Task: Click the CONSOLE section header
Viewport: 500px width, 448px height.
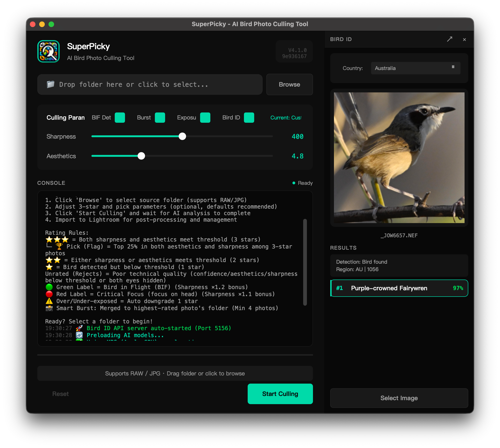Action: tap(51, 183)
